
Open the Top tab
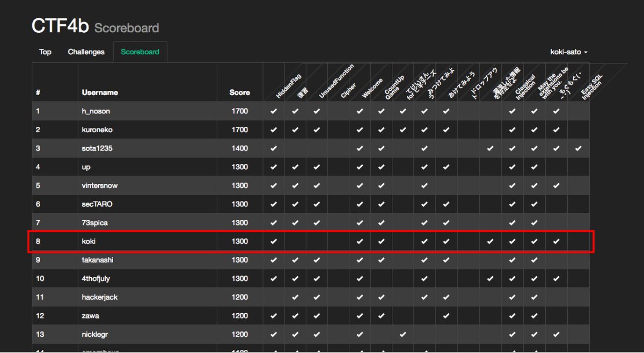tap(45, 52)
